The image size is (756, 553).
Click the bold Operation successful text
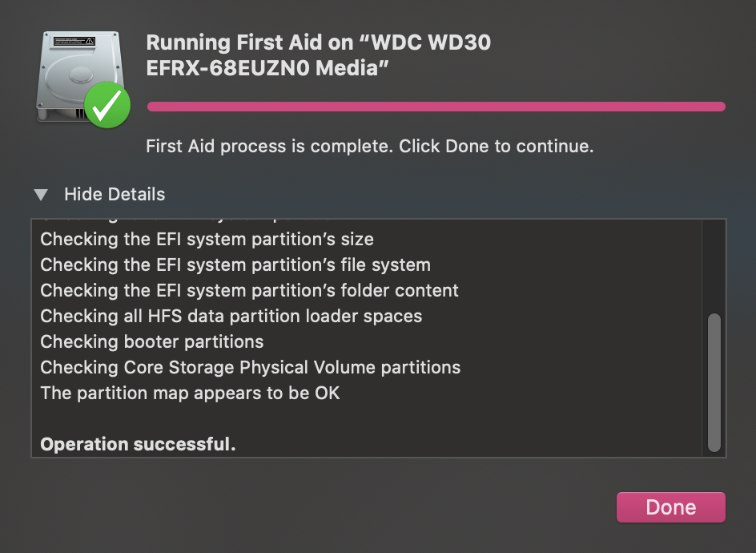138,445
